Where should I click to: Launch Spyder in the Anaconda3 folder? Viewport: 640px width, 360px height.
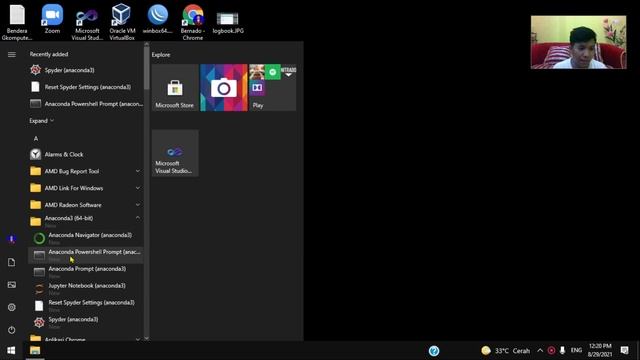(86, 322)
